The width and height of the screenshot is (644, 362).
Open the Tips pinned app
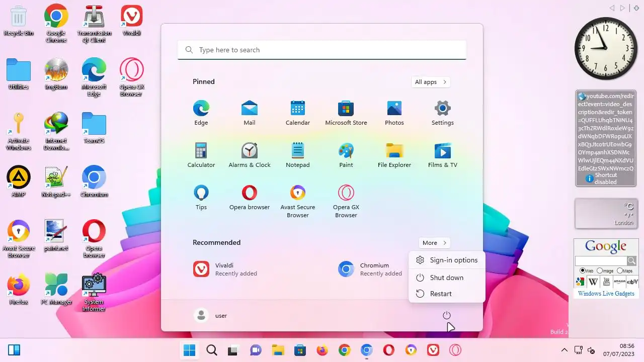coord(201,198)
